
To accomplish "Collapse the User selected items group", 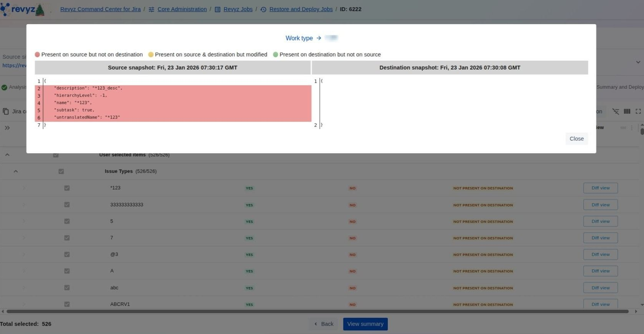I will (7, 155).
